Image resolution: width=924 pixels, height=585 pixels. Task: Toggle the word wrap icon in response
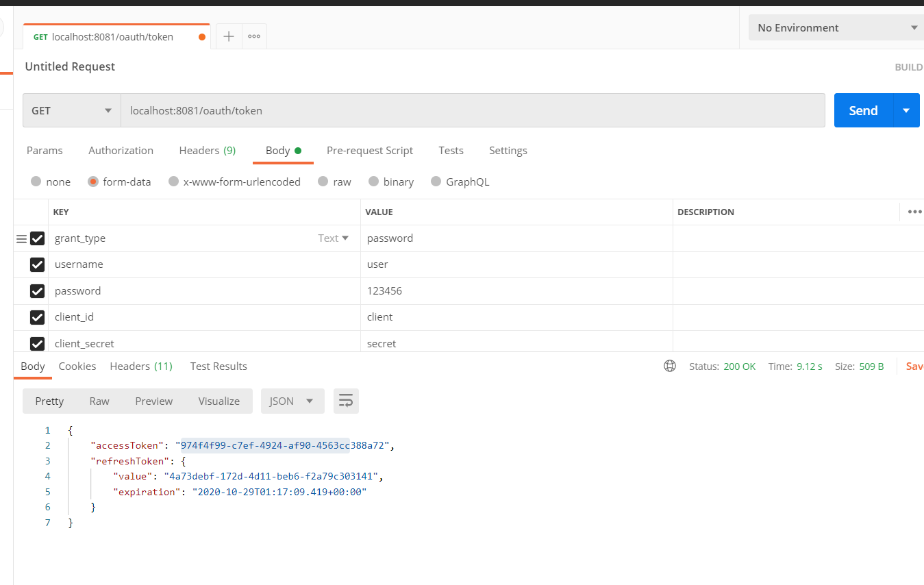click(x=346, y=401)
